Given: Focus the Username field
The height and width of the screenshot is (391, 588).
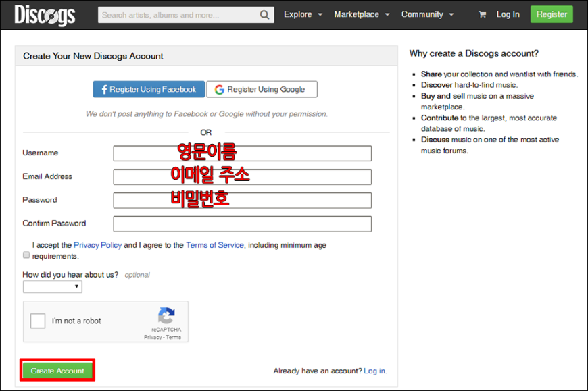Looking at the screenshot, I should (242, 153).
